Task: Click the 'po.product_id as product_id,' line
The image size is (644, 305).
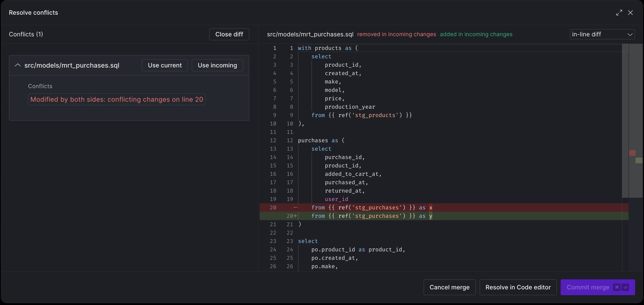Action: click(358, 249)
